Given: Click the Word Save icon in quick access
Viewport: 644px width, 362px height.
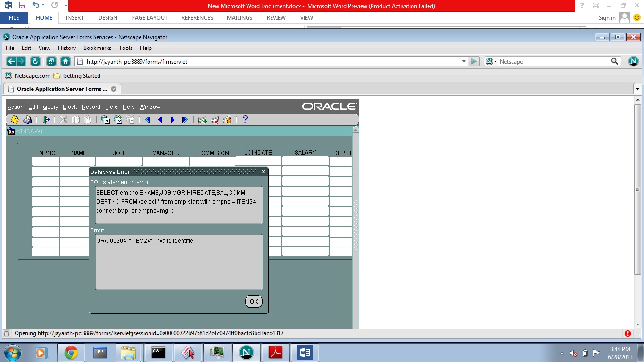Looking at the screenshot, I should 22,6.
